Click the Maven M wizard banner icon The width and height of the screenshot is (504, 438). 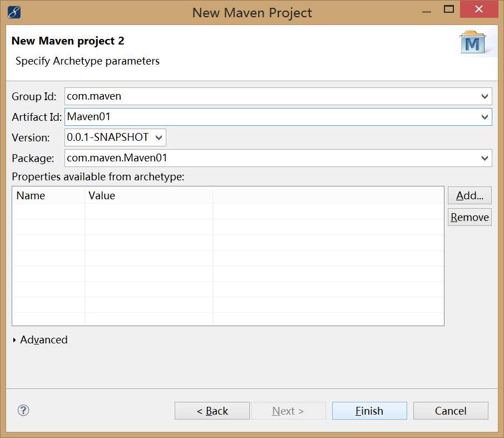472,42
